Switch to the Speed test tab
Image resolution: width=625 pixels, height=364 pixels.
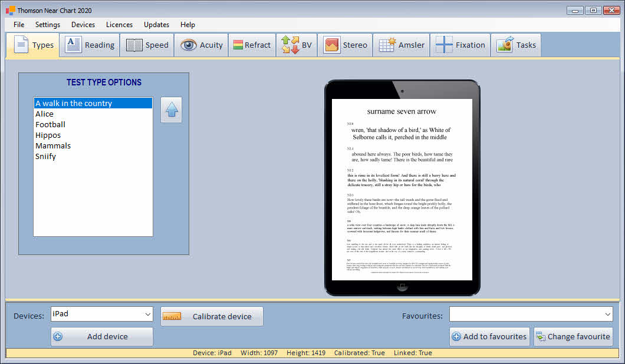point(147,45)
